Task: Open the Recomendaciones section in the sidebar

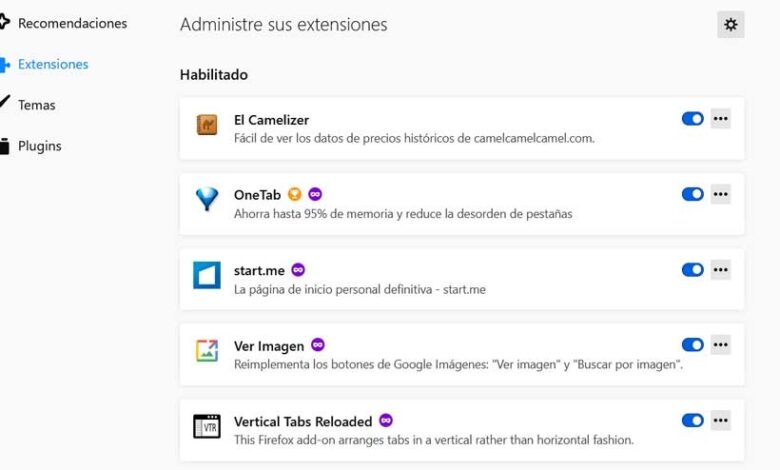Action: 72,23
